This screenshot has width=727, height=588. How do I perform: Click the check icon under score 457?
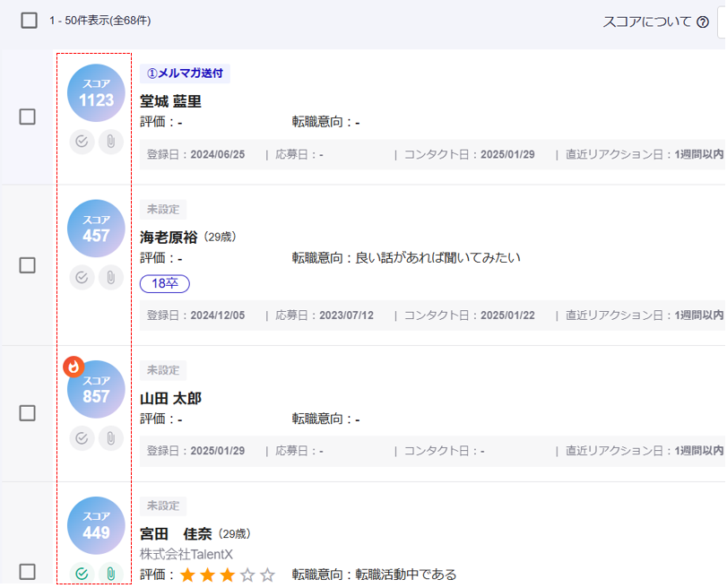82,277
